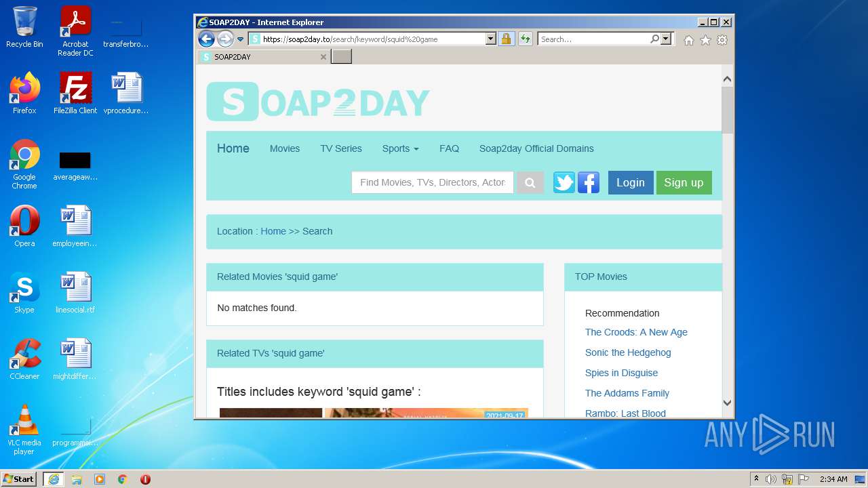868x488 pixels.
Task: Follow the Search breadcrumb link
Action: 317,231
